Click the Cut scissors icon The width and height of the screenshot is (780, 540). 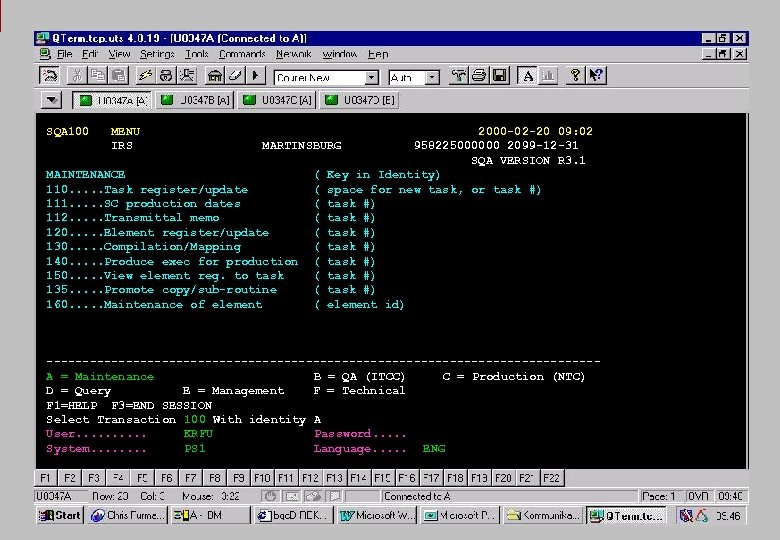point(77,76)
